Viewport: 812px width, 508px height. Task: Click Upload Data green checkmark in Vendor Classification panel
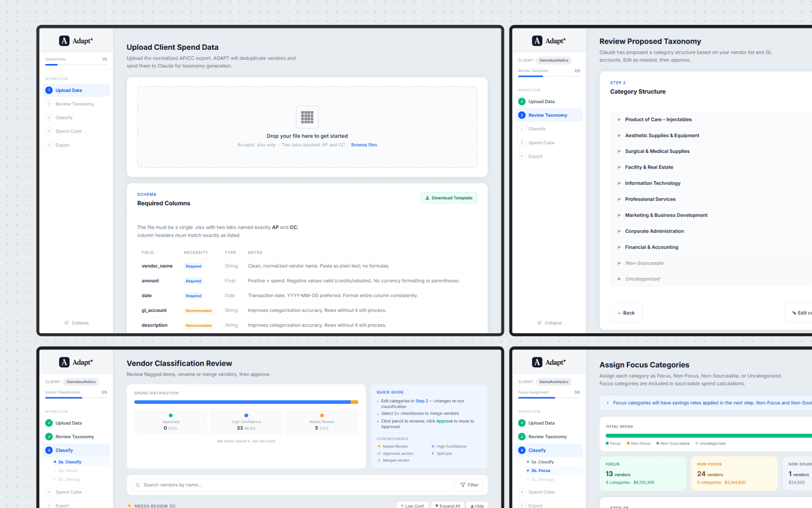pyautogui.click(x=49, y=423)
